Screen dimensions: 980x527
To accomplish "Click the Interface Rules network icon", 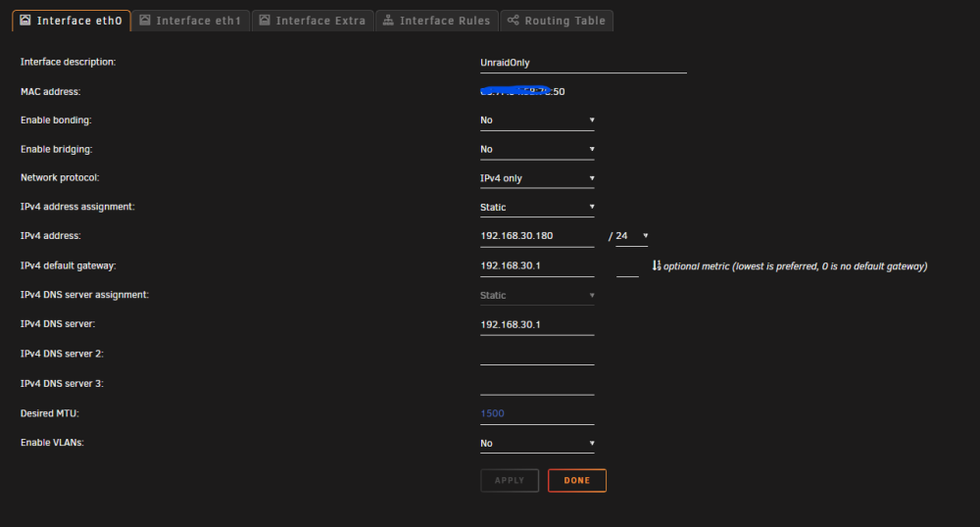I will coord(388,20).
